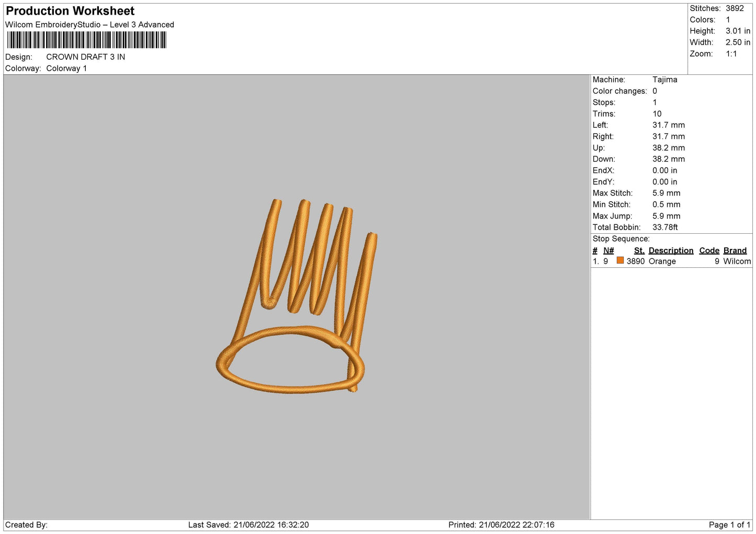Click the Colorway 1 value
This screenshot has height=534, width=756.
pyautogui.click(x=66, y=69)
